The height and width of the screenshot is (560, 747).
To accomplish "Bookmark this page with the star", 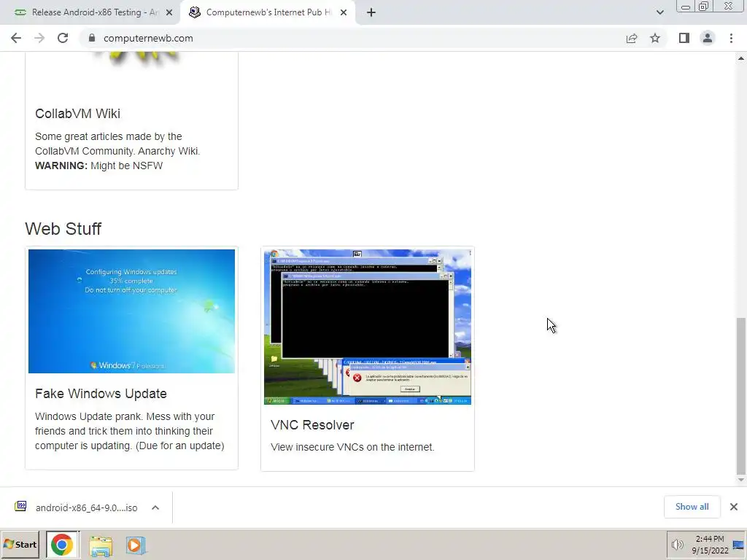I will (x=655, y=38).
